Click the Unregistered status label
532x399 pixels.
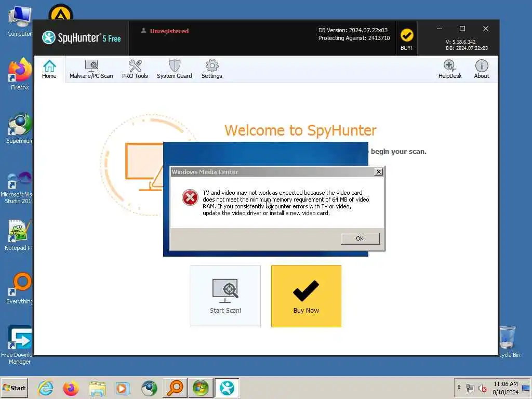point(169,31)
